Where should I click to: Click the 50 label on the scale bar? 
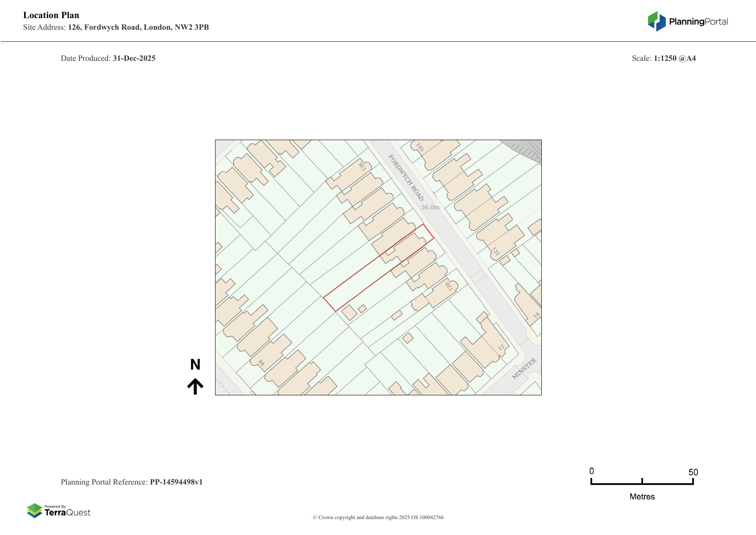click(693, 472)
